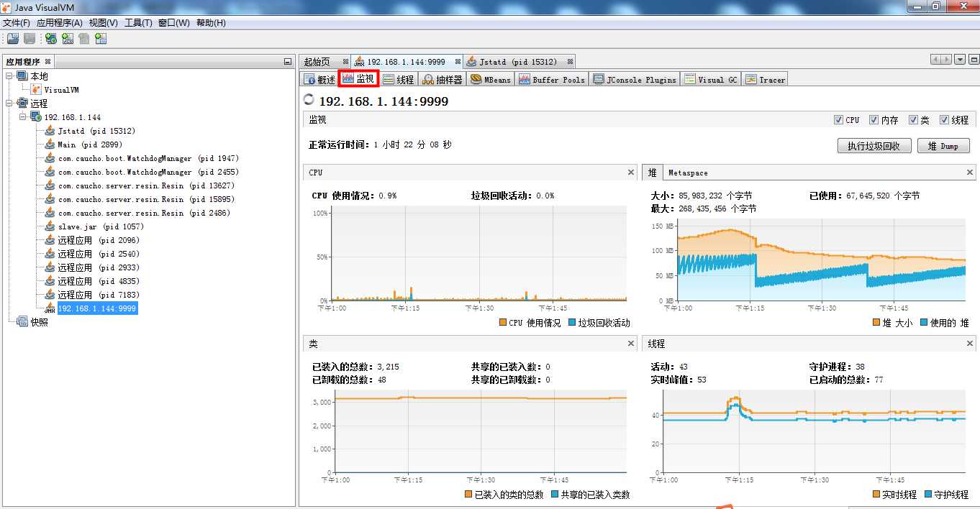Uncheck the 线程 (threads) monitor checkbox
Viewport: 980px width, 509px height.
pos(944,120)
